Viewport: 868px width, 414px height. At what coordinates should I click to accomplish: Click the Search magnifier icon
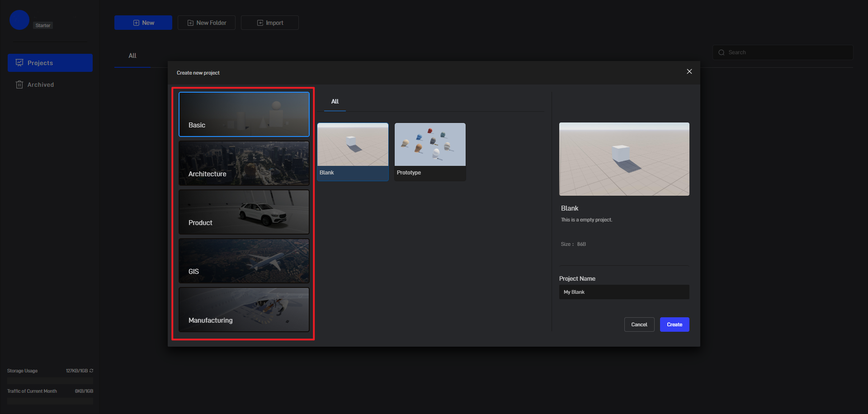(722, 52)
